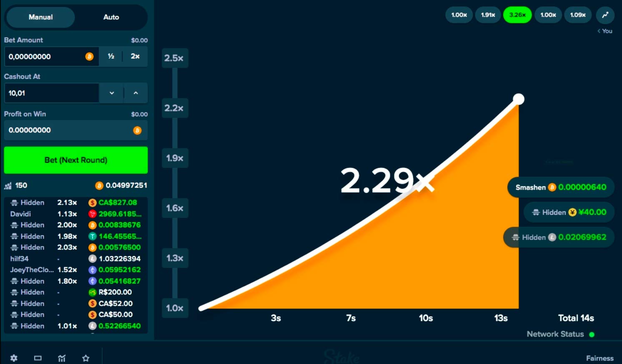Click the '< You' label under chart icon
The width and height of the screenshot is (622, 364).
(x=605, y=31)
